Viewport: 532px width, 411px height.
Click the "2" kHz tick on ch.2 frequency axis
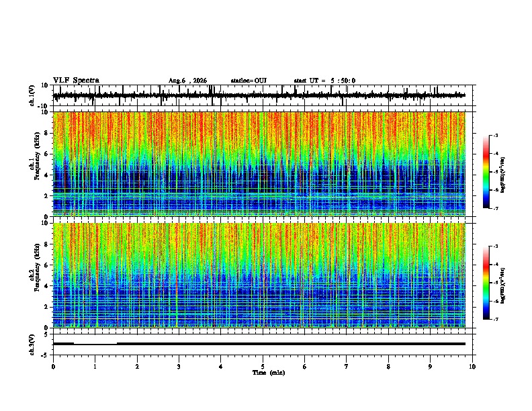click(46, 307)
